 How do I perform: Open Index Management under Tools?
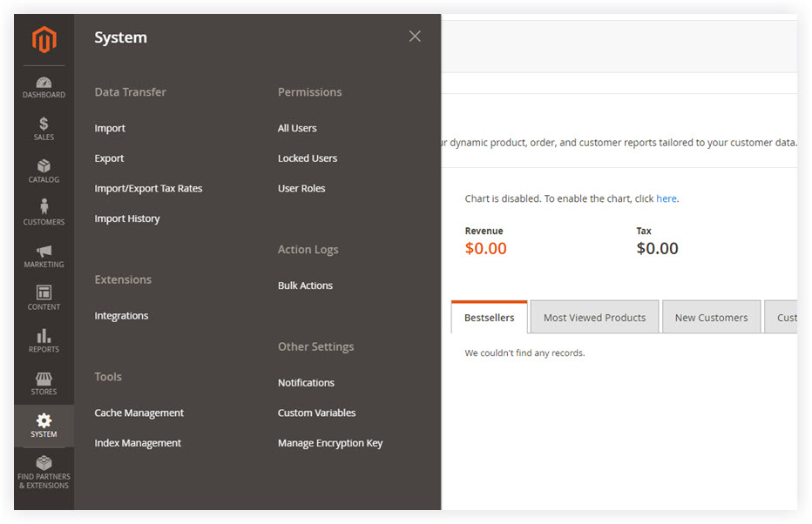click(138, 443)
